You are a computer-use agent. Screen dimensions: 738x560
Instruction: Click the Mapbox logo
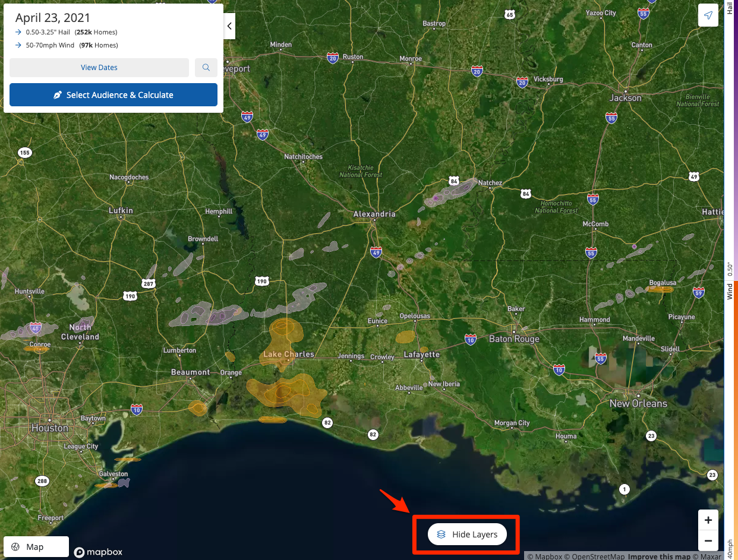click(x=99, y=552)
